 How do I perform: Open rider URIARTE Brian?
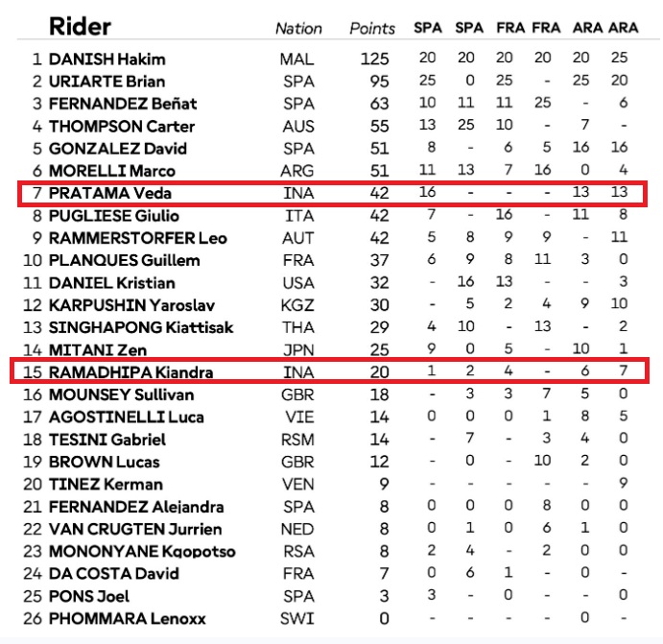click(107, 82)
